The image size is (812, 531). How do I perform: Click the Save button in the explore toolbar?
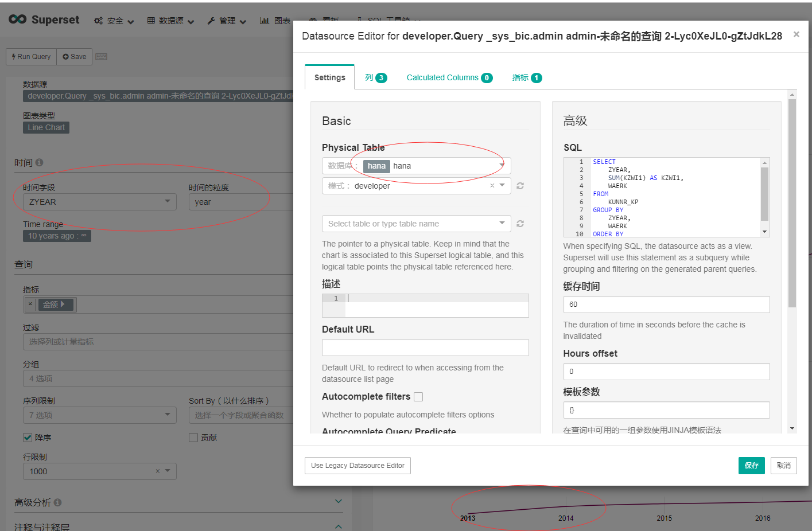[75, 57]
